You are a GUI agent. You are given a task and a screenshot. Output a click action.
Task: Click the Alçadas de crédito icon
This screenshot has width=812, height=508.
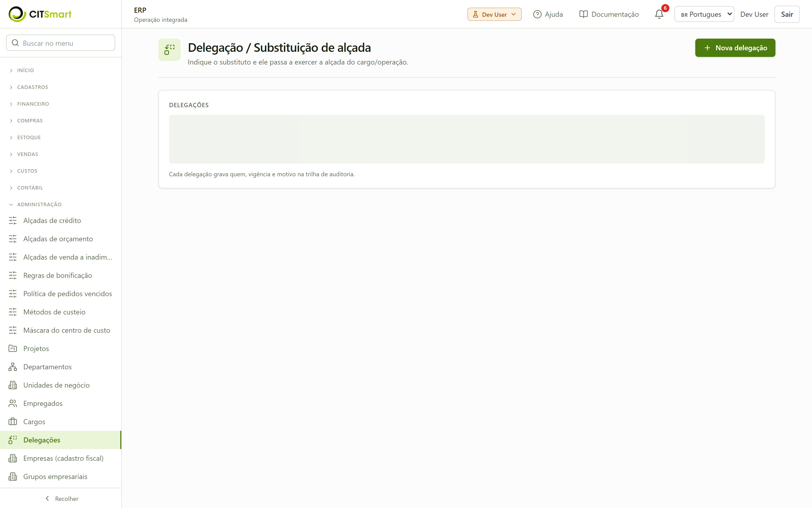(13, 220)
